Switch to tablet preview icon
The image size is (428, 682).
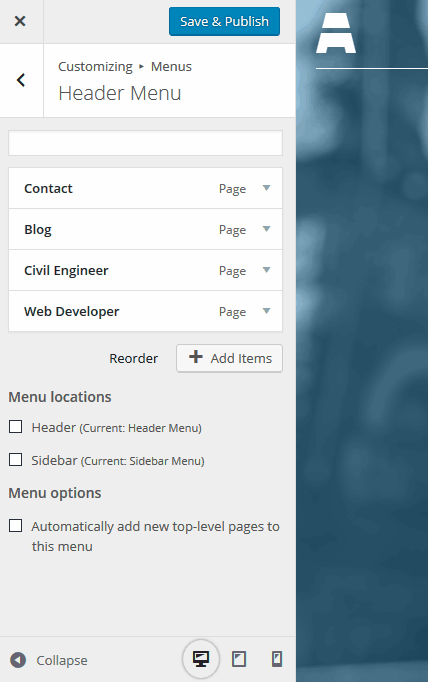[x=239, y=659]
